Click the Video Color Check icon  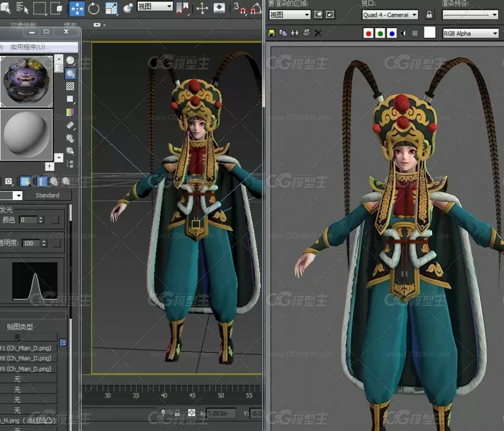pyautogui.click(x=70, y=112)
